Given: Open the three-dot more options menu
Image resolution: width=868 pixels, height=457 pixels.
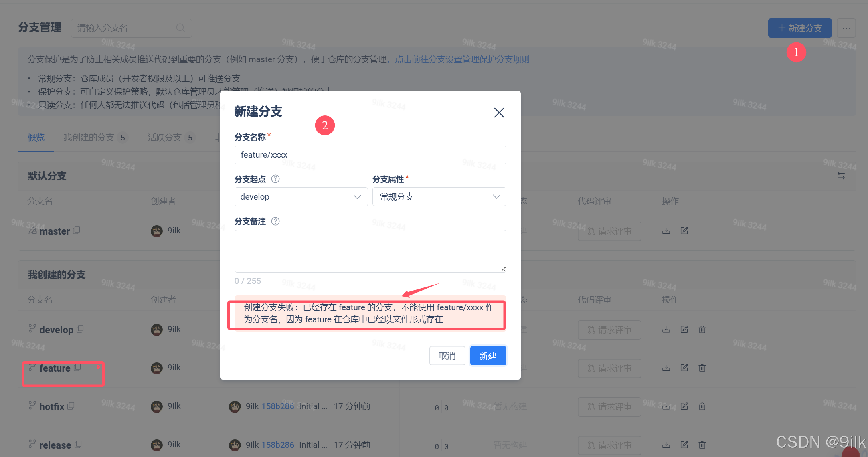Looking at the screenshot, I should (x=846, y=28).
